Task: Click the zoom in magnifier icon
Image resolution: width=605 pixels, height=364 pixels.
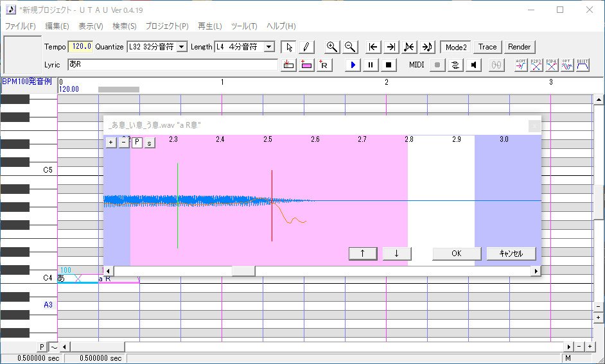Action: (331, 47)
